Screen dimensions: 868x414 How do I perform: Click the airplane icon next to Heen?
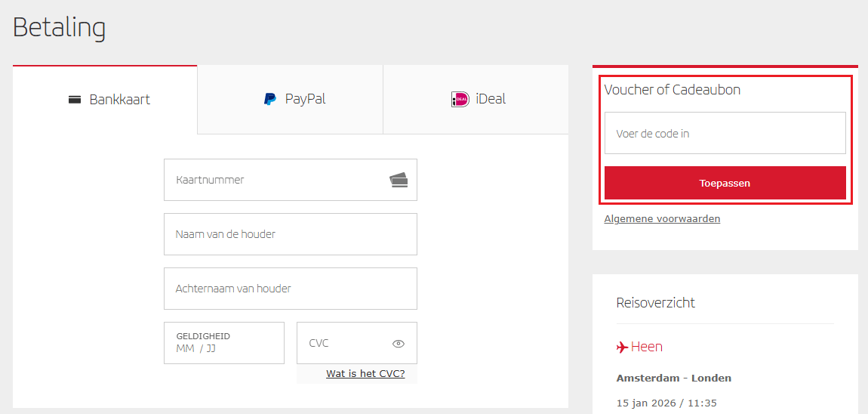point(622,348)
